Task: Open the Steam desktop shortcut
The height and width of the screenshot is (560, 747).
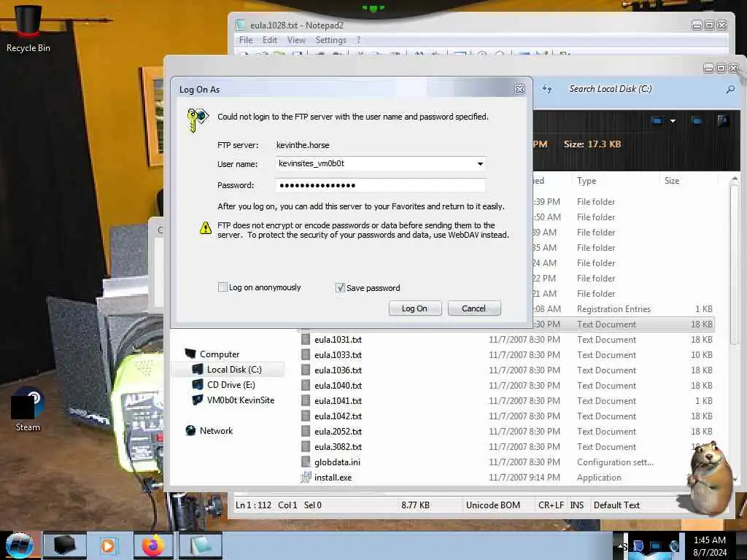Action: (x=28, y=411)
